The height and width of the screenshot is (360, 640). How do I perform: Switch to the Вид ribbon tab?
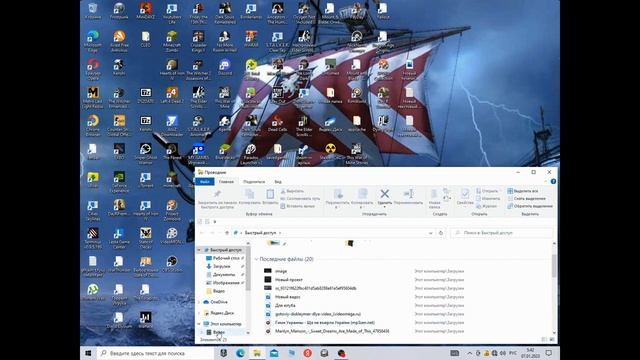click(278, 182)
